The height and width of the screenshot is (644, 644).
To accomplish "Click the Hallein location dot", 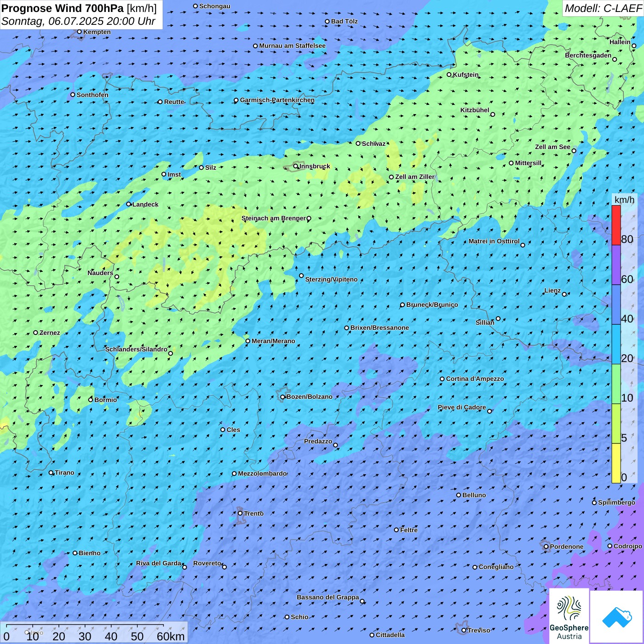I will point(634,46).
